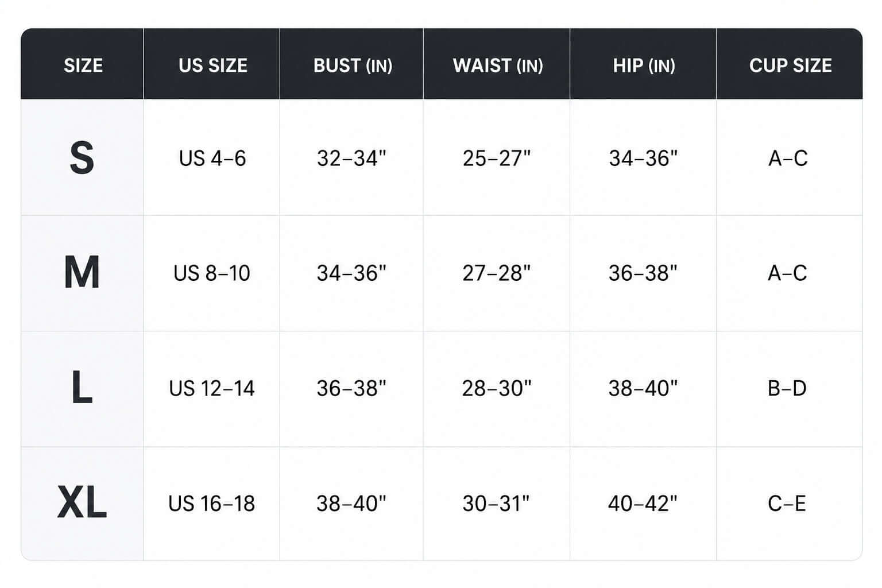Select the 30–31" waist cell
Screen dimensions: 882x588
tap(496, 503)
